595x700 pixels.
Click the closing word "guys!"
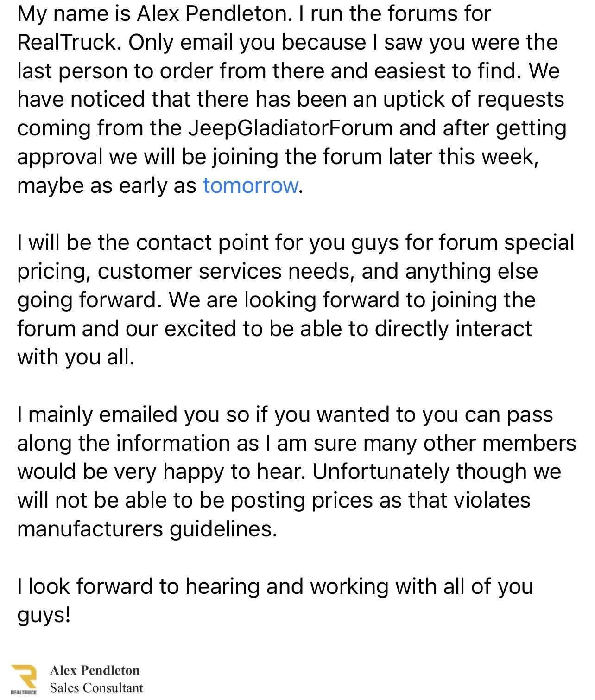click(44, 616)
